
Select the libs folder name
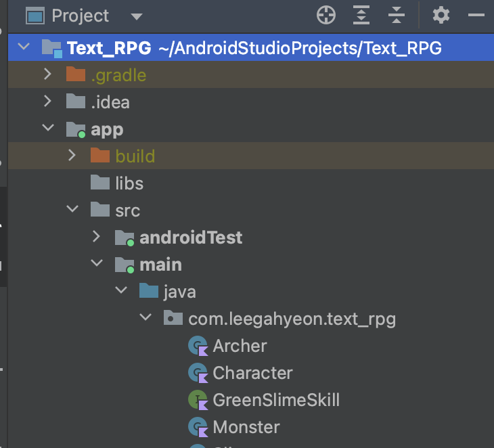129,183
